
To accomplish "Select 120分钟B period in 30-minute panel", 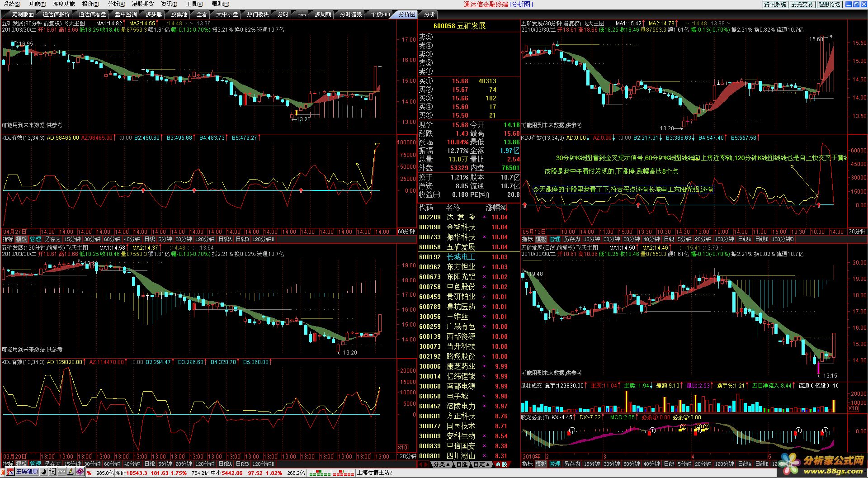I will pos(783,239).
